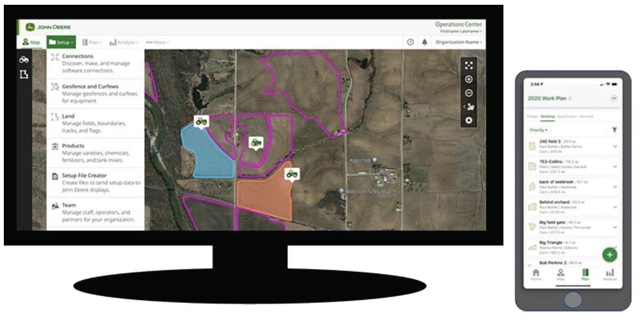Click the fullscreen map control
Viewport: 644px width, 332px height.
tap(468, 66)
